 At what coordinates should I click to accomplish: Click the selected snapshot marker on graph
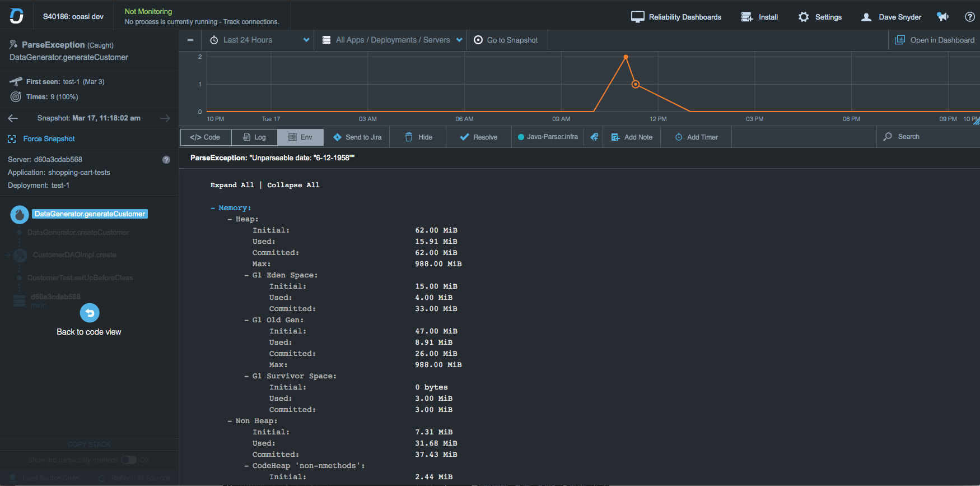click(x=636, y=85)
